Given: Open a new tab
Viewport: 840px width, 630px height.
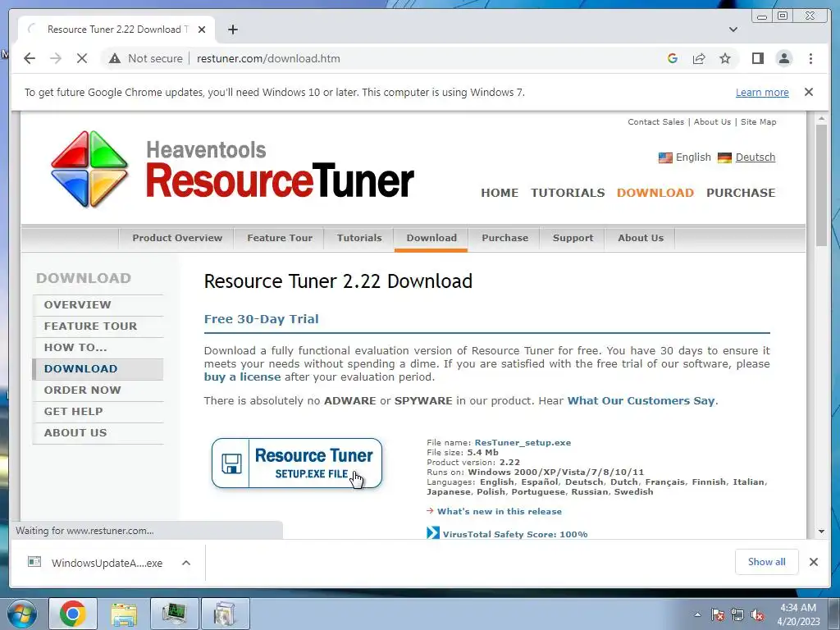Looking at the screenshot, I should 232,30.
